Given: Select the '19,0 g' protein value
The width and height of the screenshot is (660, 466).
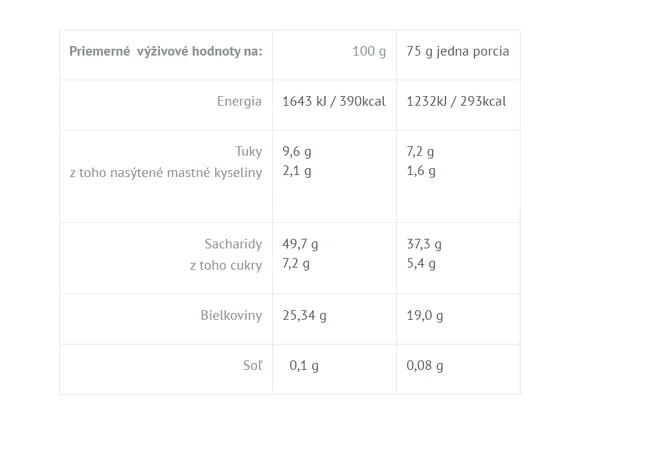Looking at the screenshot, I should [425, 316].
